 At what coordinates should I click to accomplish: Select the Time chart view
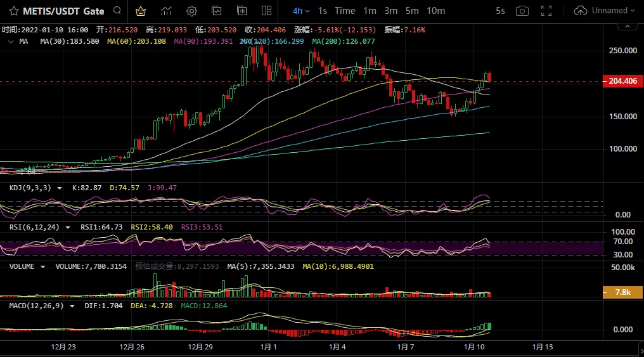(x=345, y=11)
